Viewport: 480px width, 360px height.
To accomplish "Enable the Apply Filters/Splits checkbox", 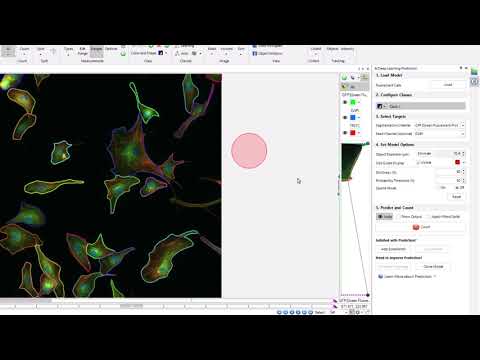I will tap(428, 217).
